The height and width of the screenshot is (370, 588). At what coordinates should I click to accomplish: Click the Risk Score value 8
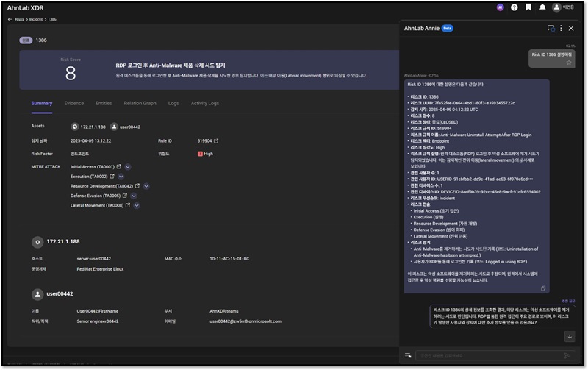click(x=71, y=73)
